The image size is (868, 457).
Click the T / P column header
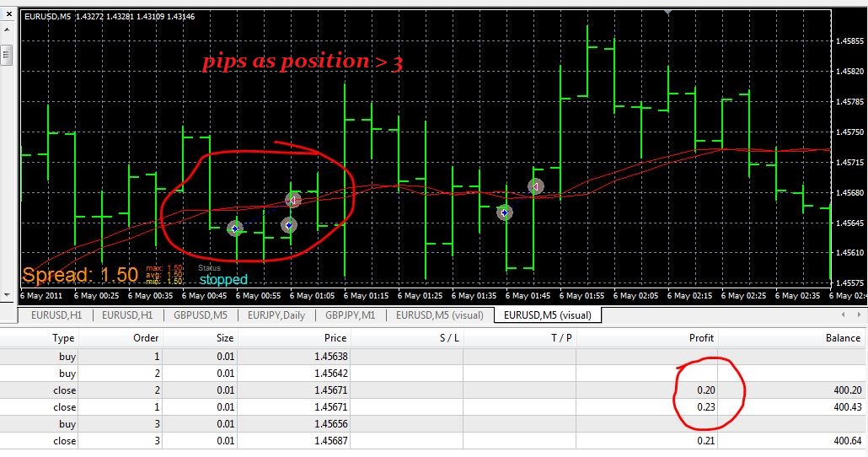coord(561,338)
